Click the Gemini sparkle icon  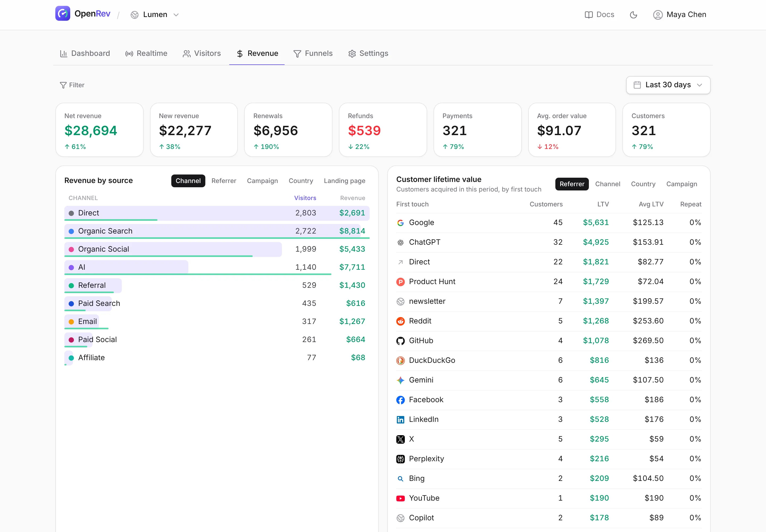[x=400, y=380]
